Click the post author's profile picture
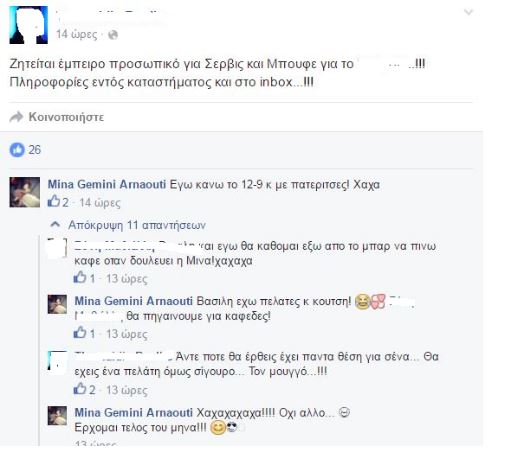This screenshot has height=456, width=522. (28, 25)
